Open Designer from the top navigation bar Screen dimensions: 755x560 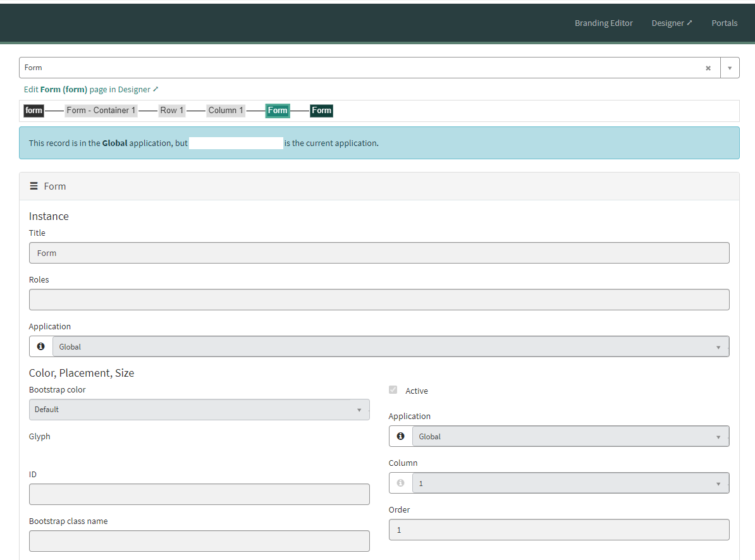672,23
